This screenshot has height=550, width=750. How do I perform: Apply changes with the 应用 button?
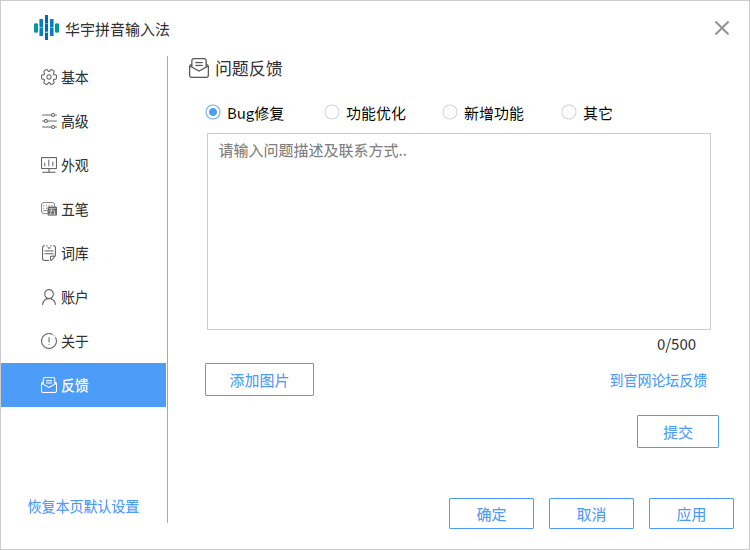point(691,514)
